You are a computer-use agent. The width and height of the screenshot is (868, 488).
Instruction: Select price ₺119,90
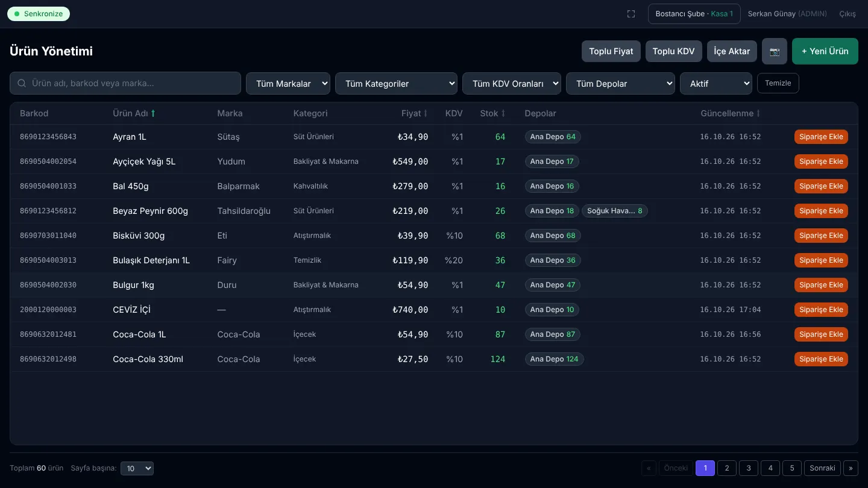coord(410,260)
